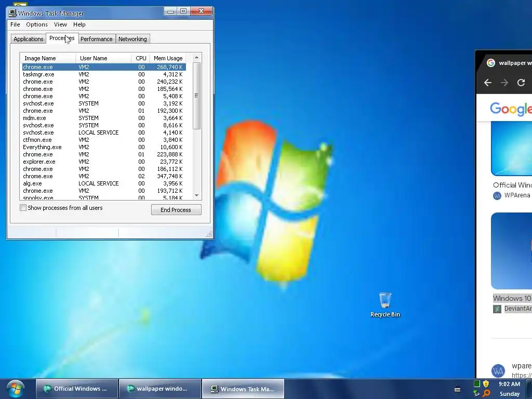Click the Google favicon on the wallpaper tab
The height and width of the screenshot is (399, 532).
click(490, 63)
